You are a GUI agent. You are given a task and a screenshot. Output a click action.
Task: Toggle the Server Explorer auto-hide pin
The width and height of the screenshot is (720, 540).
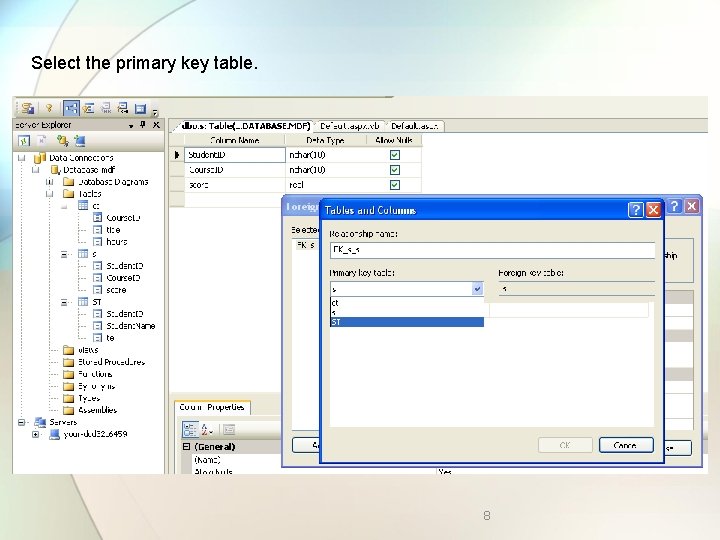point(143,125)
